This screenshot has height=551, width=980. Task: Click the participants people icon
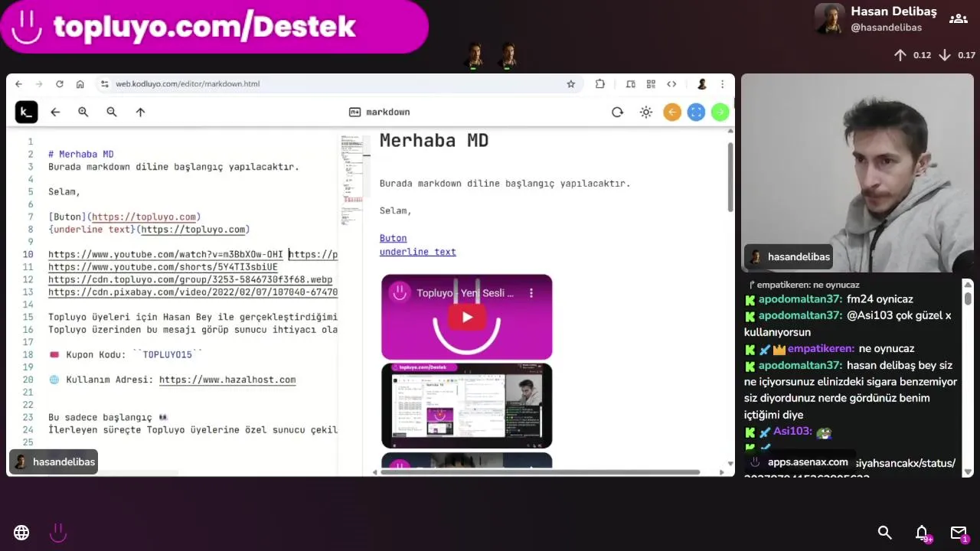pyautogui.click(x=959, y=19)
